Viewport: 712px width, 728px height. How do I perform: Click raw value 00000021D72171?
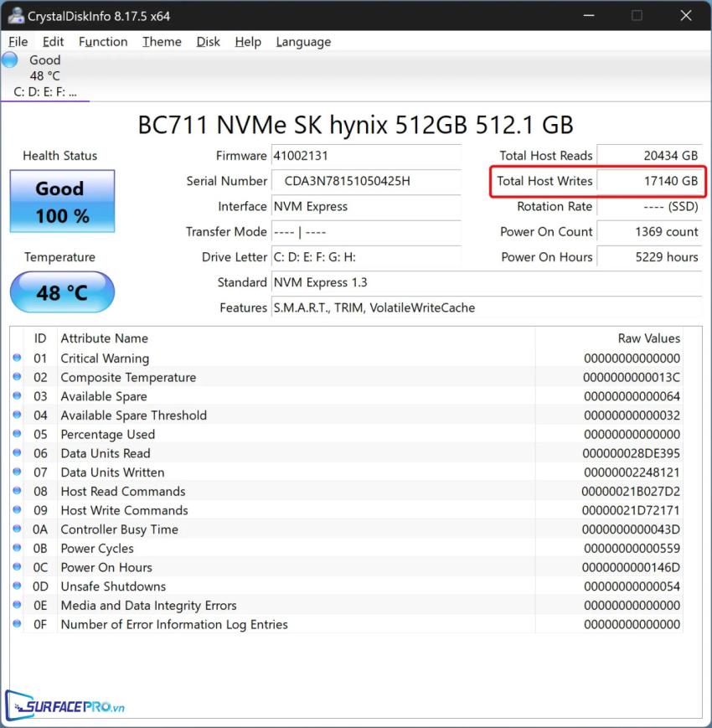[632, 511]
